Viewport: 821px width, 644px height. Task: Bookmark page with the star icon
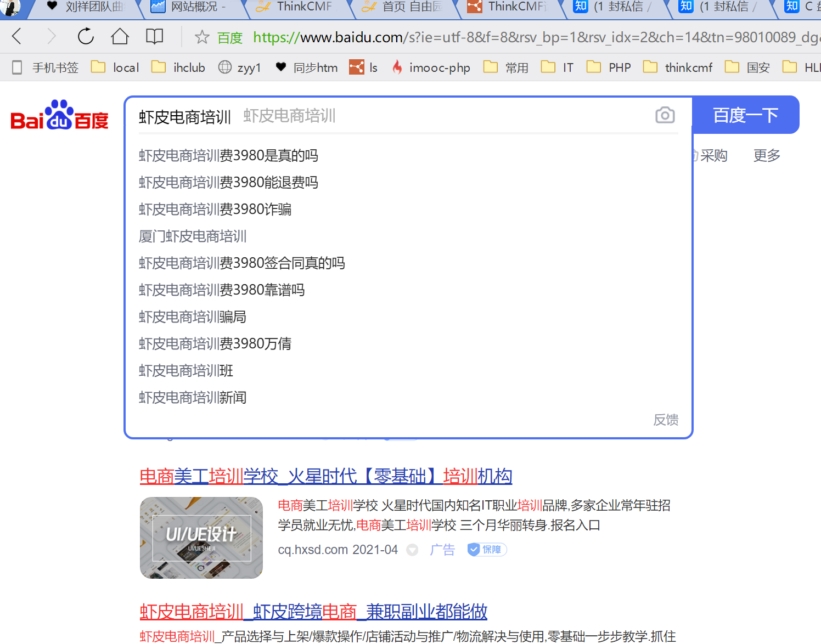click(x=202, y=37)
